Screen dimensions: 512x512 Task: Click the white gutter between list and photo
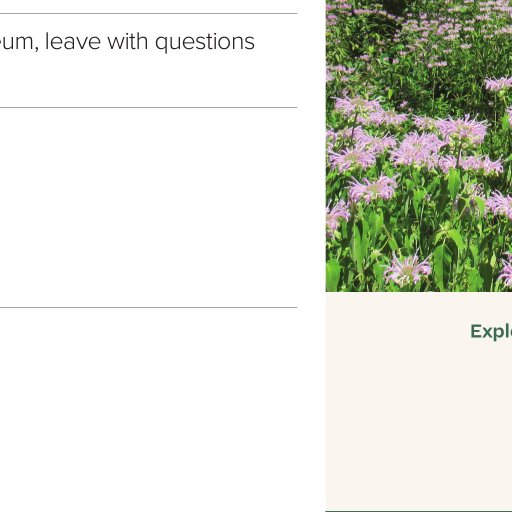(x=312, y=256)
